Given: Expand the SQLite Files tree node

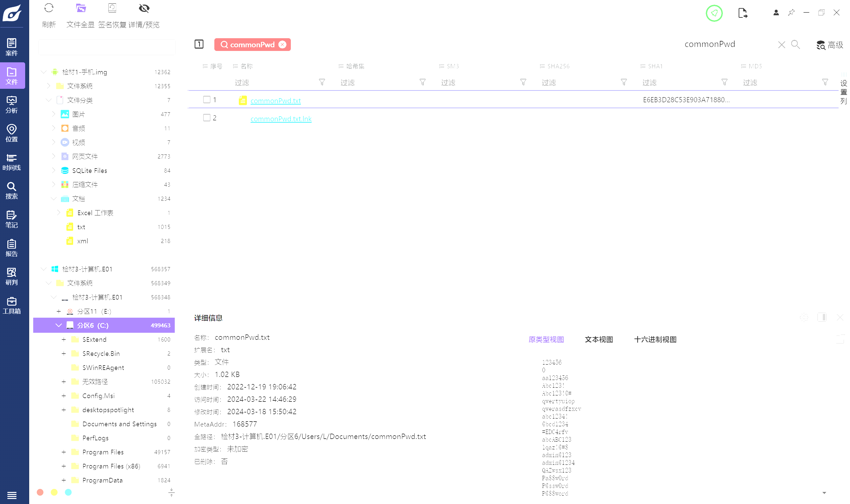Looking at the screenshot, I should (x=53, y=171).
